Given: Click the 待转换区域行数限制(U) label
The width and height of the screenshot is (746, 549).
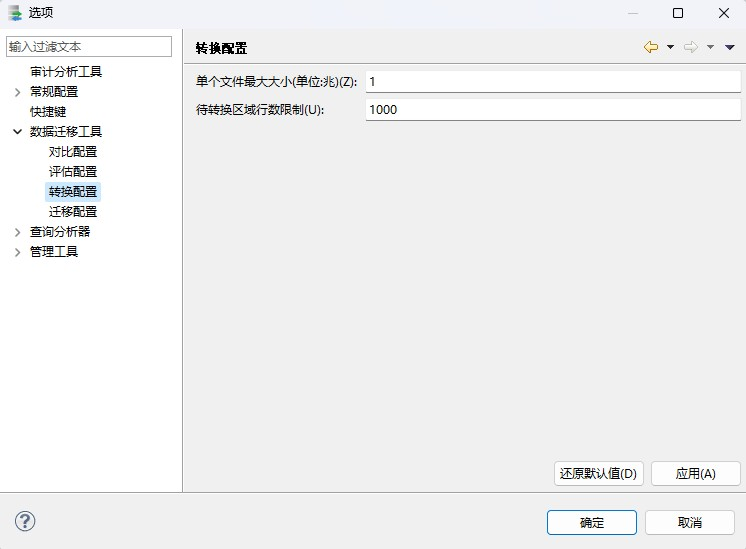Looking at the screenshot, I should tap(260, 110).
